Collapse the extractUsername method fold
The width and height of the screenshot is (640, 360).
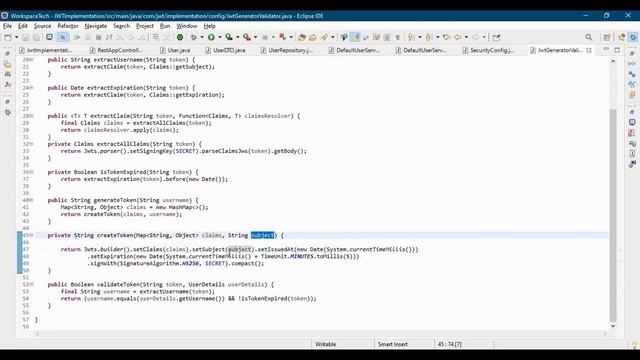[32, 60]
